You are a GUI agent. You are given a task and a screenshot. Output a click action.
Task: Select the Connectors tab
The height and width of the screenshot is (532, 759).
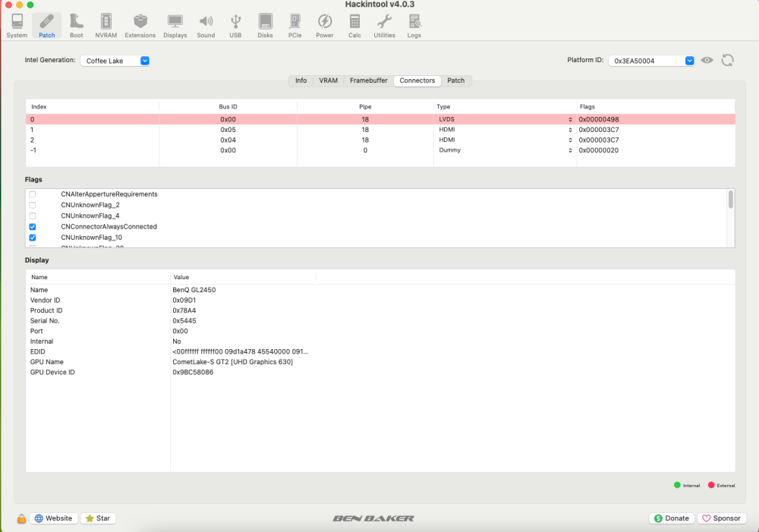pos(417,81)
